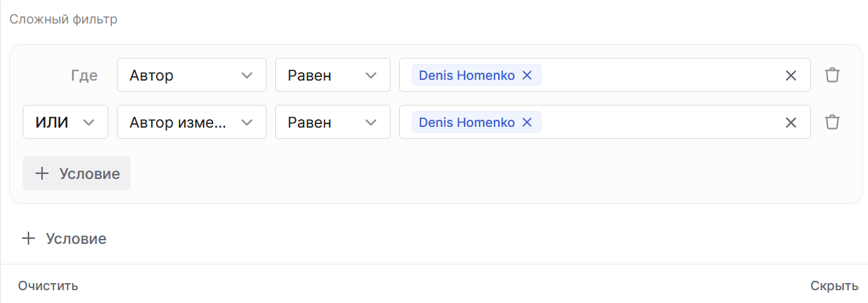Open second row Равен operator dropdown
Image resolution: width=868 pixels, height=303 pixels.
tap(332, 123)
